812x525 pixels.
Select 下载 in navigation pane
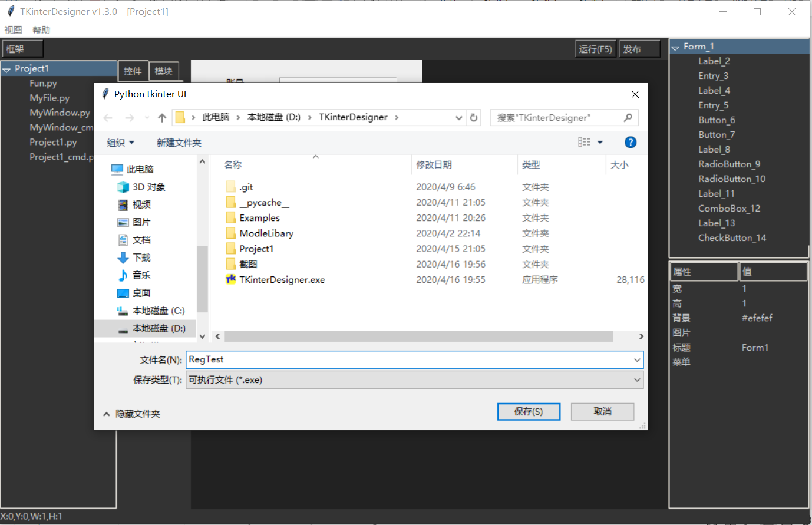[x=134, y=257]
